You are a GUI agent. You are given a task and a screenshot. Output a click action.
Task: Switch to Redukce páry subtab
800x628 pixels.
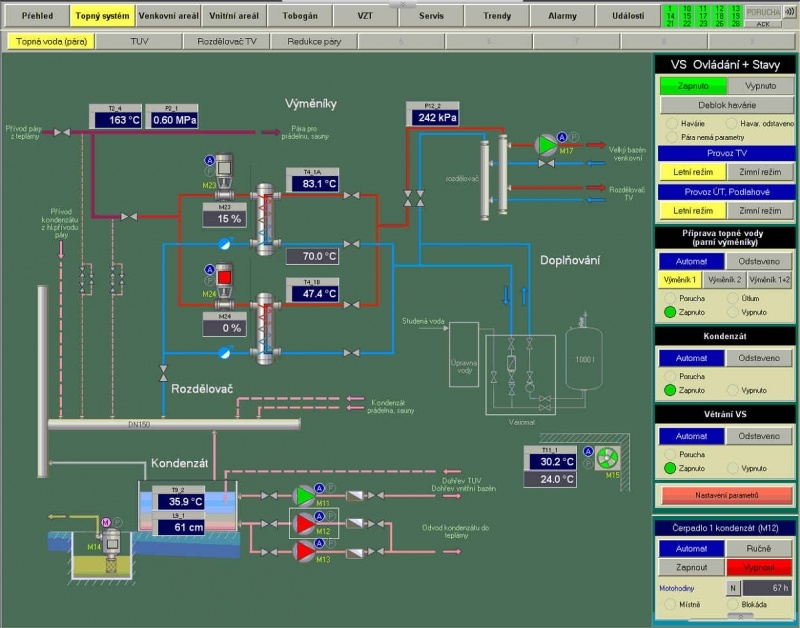(x=314, y=41)
